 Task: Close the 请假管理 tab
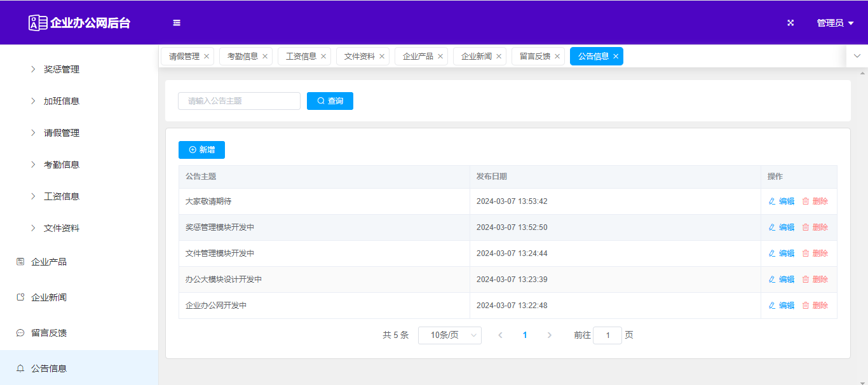[x=207, y=57]
